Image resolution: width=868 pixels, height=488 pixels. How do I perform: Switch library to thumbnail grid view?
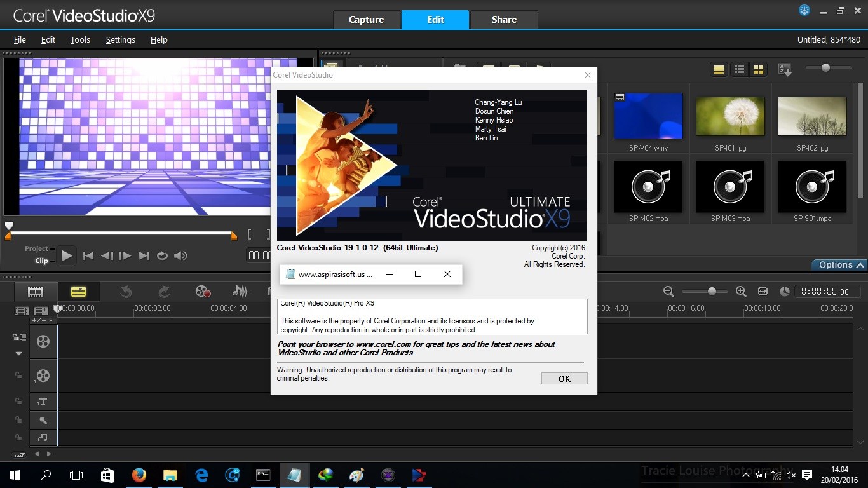coord(759,69)
